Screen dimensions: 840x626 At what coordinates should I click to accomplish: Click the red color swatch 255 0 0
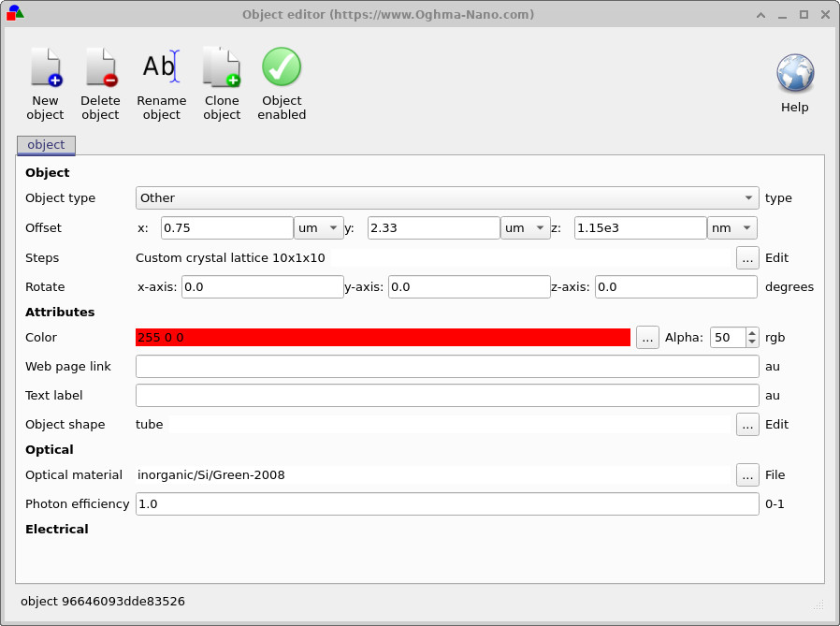pyautogui.click(x=383, y=337)
